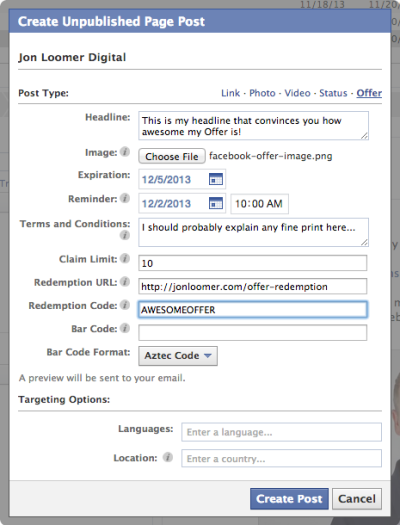Click the facebook-offer-image.png file name

pyautogui.click(x=270, y=156)
